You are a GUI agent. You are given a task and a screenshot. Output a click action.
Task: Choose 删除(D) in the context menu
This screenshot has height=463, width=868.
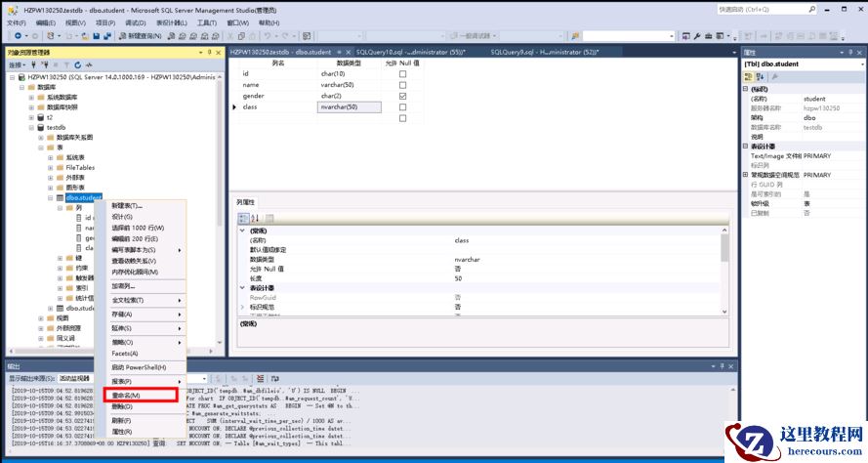click(x=121, y=406)
